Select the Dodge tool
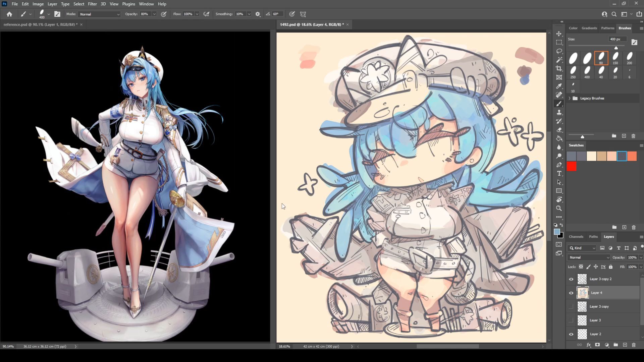This screenshot has height=362, width=644. click(x=559, y=156)
